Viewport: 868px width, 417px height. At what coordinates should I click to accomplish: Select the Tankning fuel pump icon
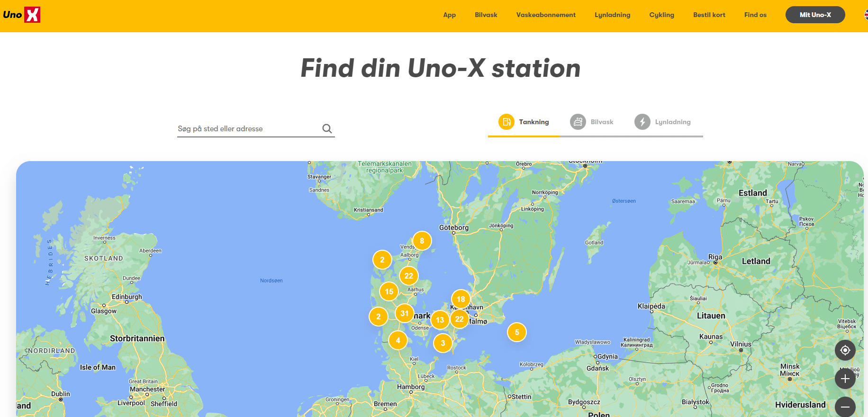tap(506, 122)
